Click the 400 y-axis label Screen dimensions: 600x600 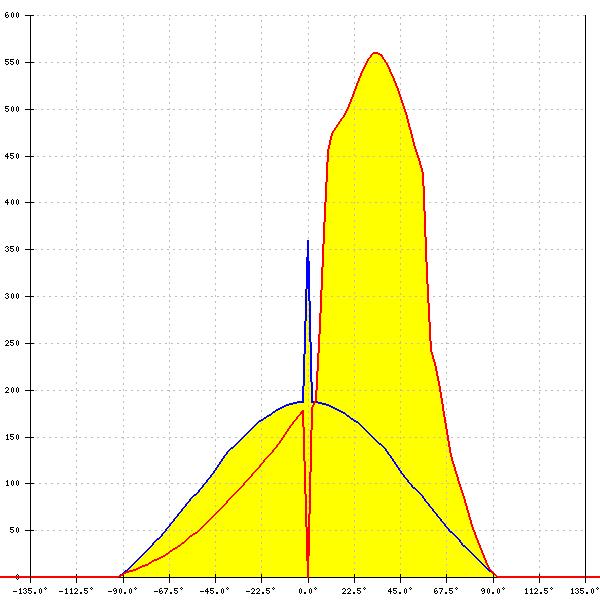click(12, 202)
